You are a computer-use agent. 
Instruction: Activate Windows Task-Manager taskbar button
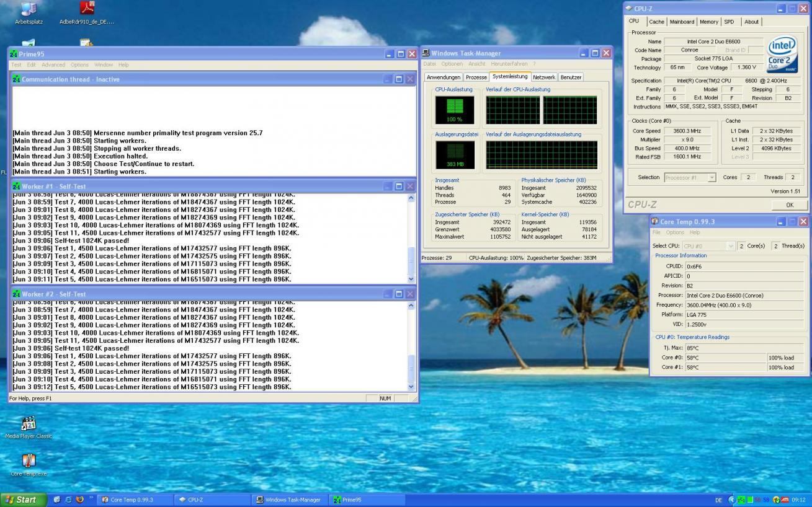point(290,500)
